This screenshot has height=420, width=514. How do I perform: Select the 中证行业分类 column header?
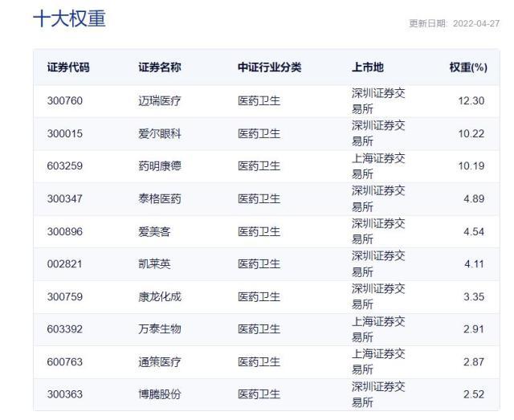[x=269, y=67]
